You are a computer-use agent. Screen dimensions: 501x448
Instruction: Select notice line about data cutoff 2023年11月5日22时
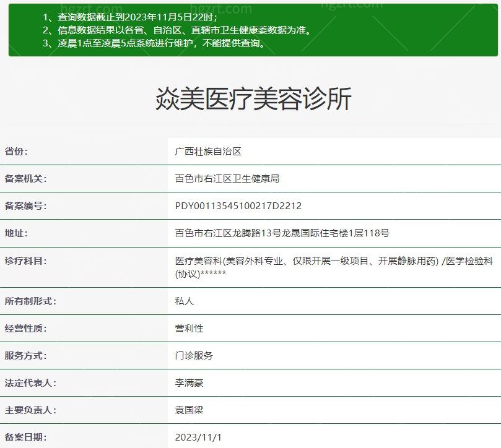131,17
